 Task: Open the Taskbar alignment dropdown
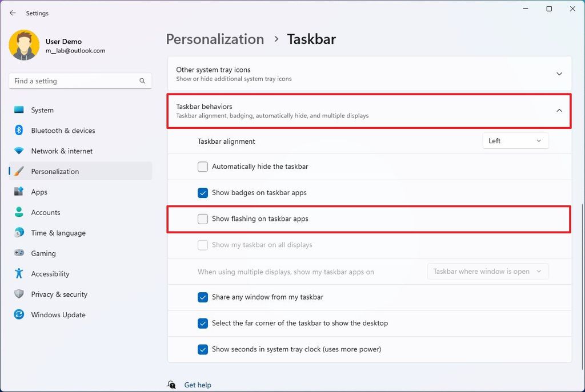pos(515,140)
